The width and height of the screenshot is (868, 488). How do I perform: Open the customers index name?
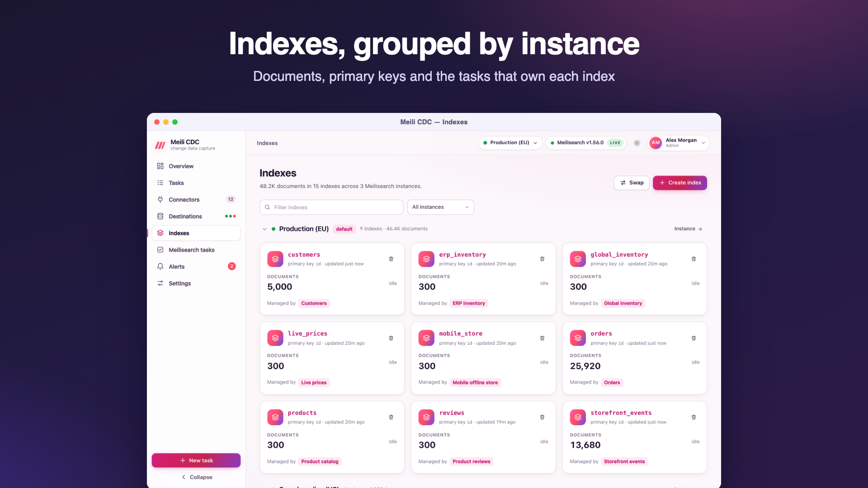pos(304,255)
